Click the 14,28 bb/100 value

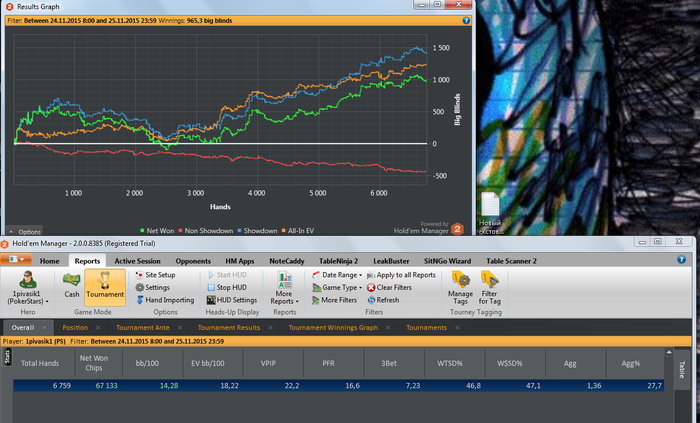(169, 386)
